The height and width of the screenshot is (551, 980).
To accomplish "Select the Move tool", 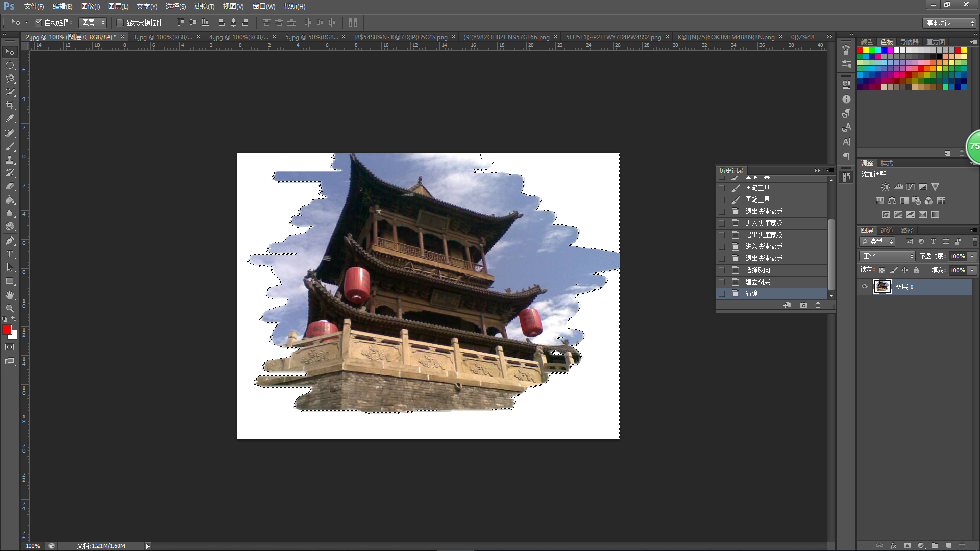I will [x=10, y=52].
